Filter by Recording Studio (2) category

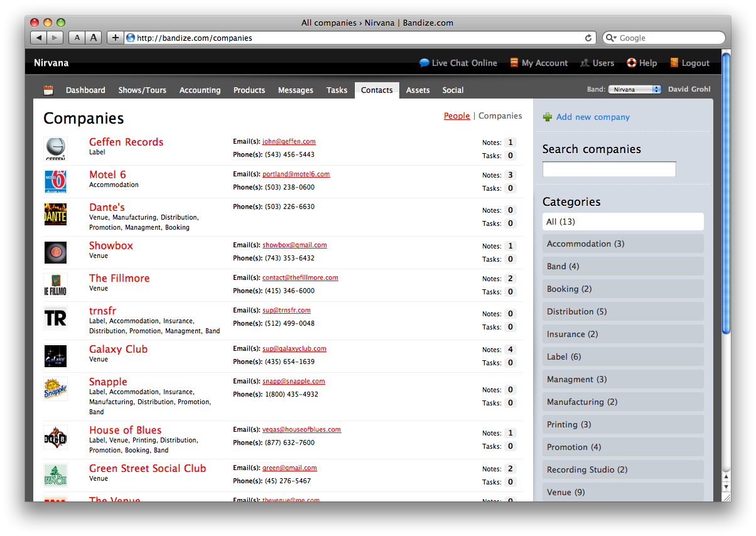[623, 469]
